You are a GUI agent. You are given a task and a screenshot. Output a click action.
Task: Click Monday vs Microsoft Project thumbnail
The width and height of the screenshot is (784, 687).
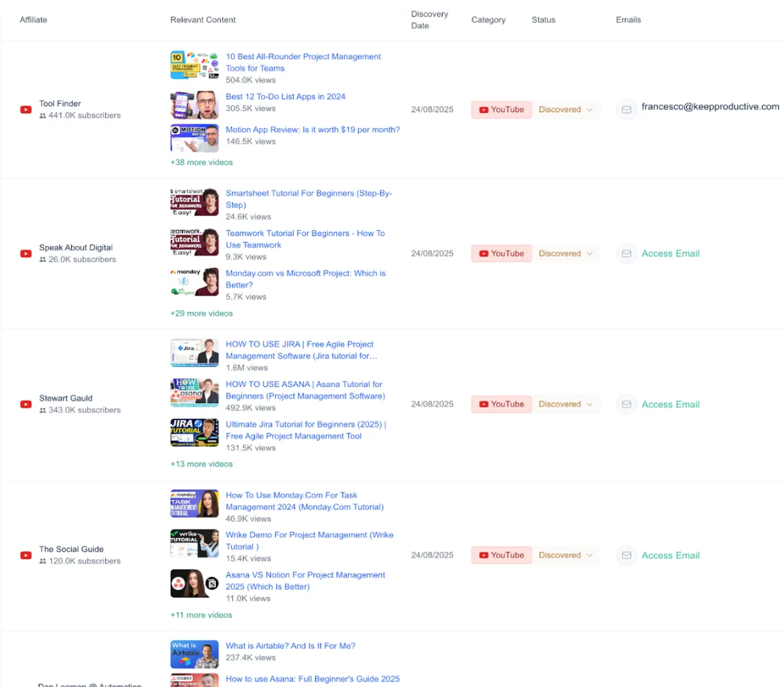194,282
